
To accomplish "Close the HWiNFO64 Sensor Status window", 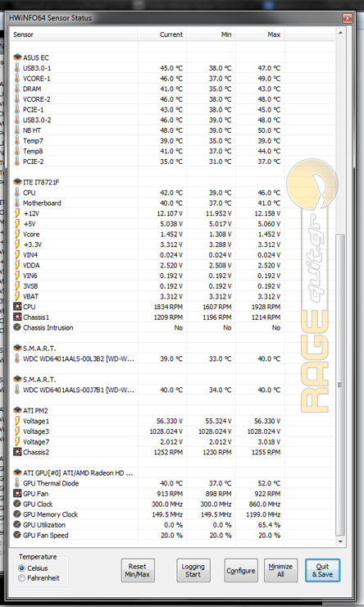I will pyautogui.click(x=347, y=18).
